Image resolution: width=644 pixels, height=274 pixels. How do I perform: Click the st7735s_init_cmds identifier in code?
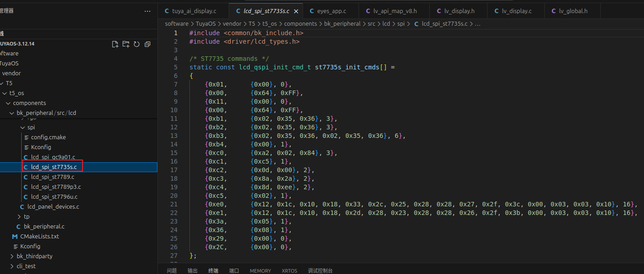[x=347, y=67]
